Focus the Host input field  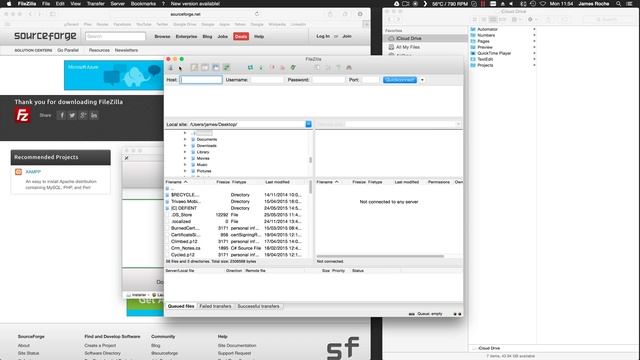coord(201,80)
